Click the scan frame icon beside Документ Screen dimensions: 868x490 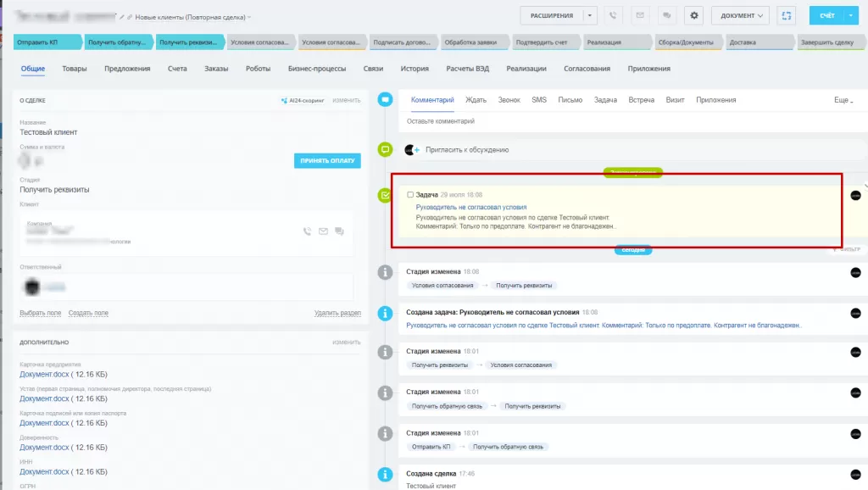pos(787,15)
